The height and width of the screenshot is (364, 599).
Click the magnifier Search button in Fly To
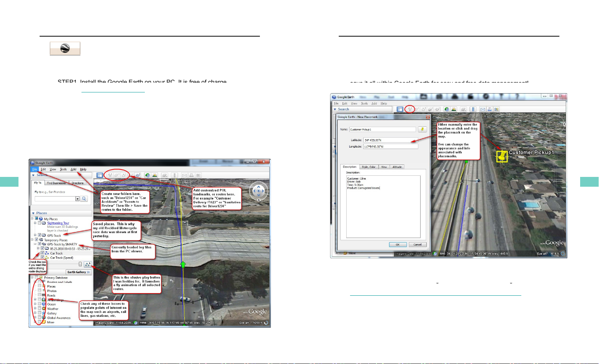(x=84, y=199)
